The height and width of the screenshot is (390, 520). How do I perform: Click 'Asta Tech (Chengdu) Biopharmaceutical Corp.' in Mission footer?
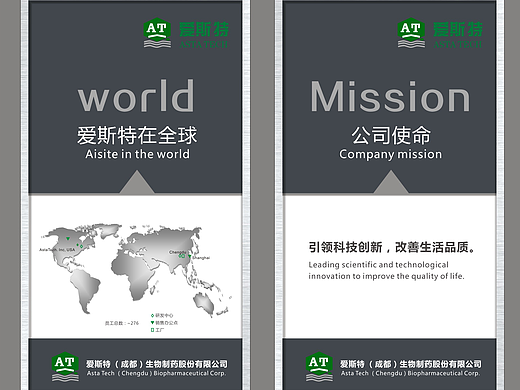pos(410,373)
